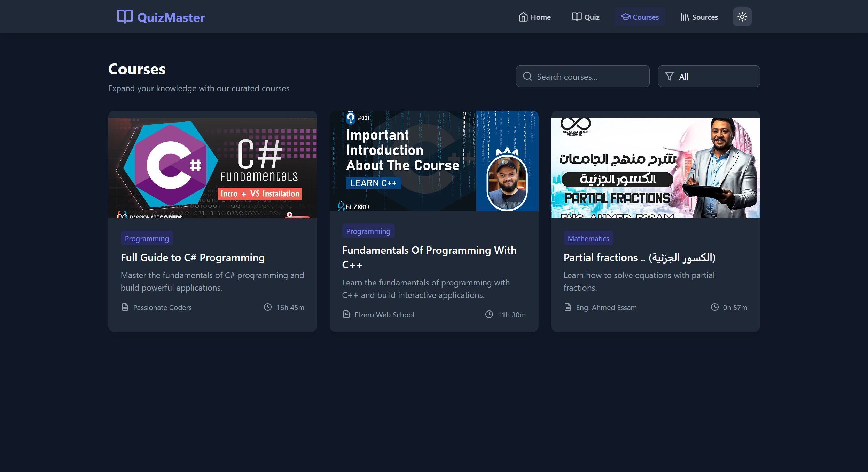
Task: Open the Sources library page
Action: pos(699,17)
